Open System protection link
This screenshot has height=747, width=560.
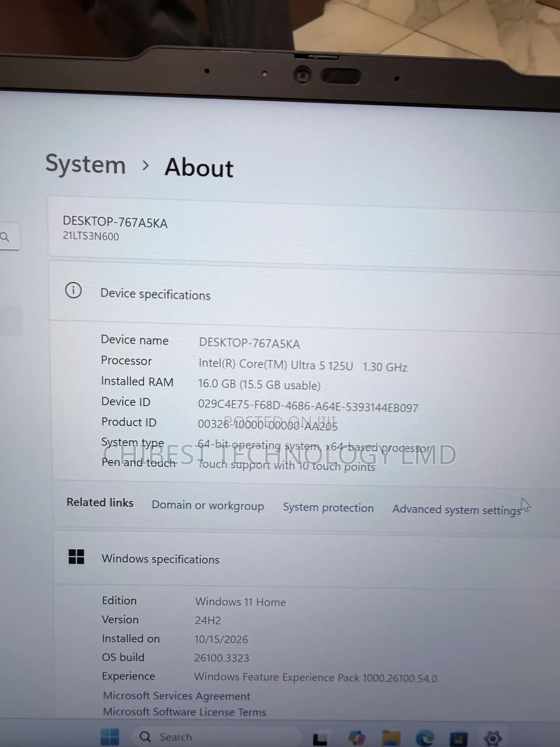click(328, 508)
